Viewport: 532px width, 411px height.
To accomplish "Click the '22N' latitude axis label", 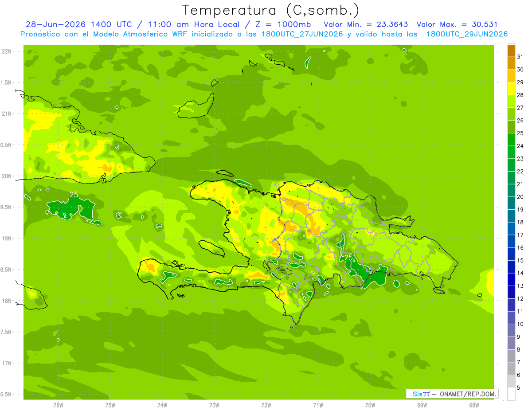I will (7, 51).
